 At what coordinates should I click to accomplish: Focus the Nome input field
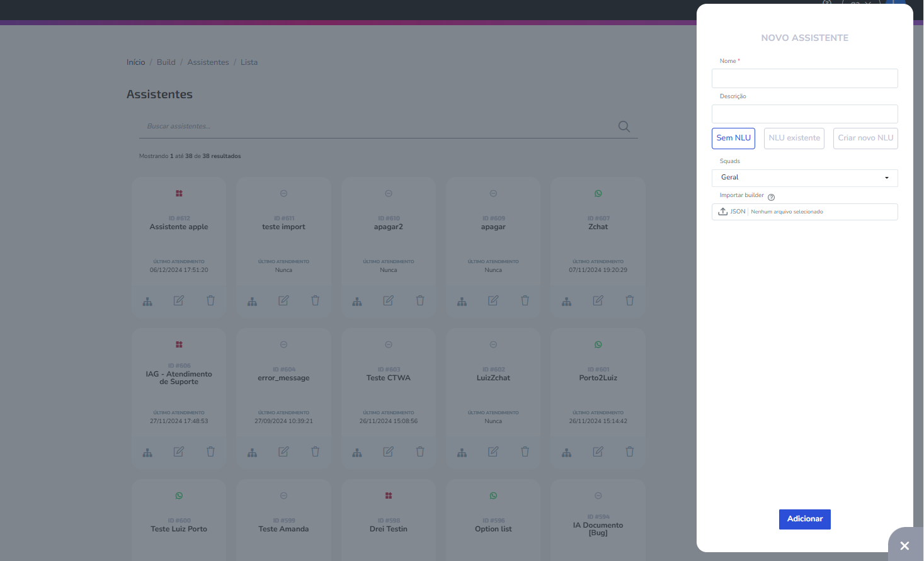tap(805, 79)
